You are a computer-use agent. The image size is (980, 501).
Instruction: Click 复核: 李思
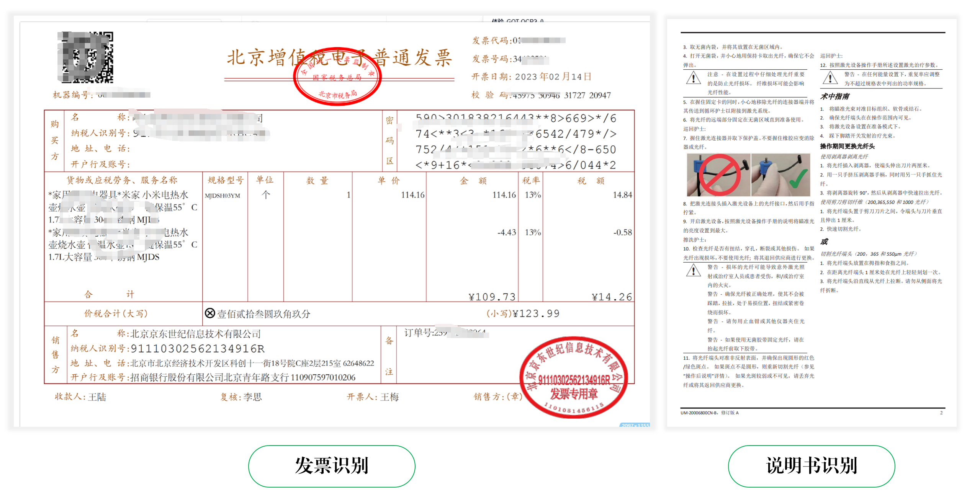(x=241, y=397)
